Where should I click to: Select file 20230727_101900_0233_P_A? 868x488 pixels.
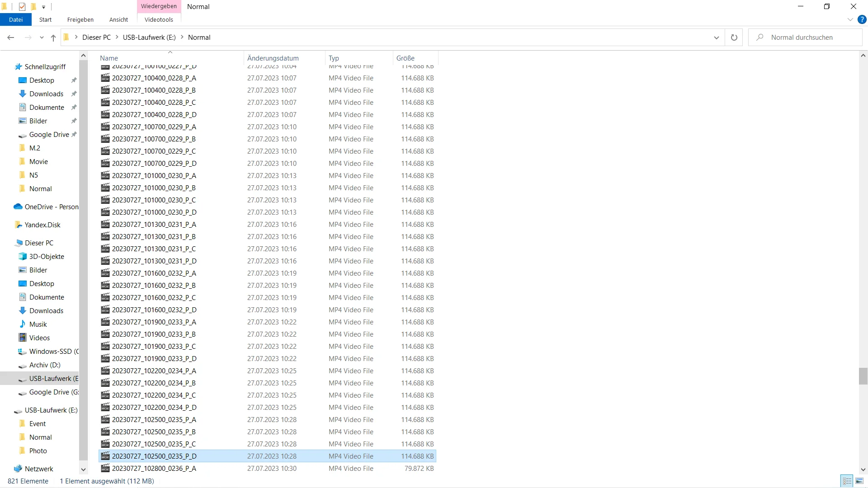(x=267, y=322)
